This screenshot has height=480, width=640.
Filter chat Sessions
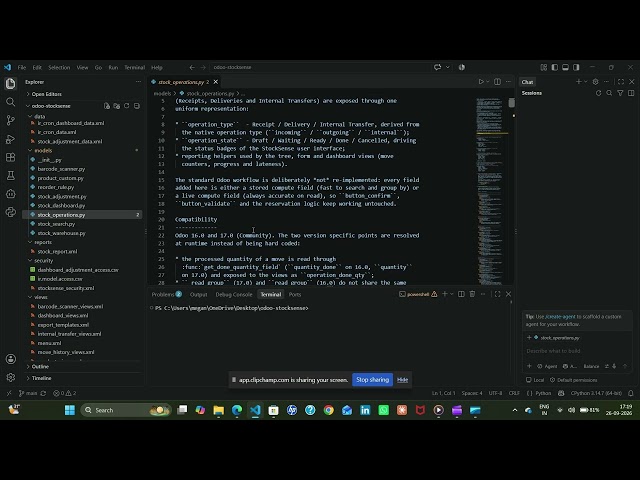(x=620, y=93)
